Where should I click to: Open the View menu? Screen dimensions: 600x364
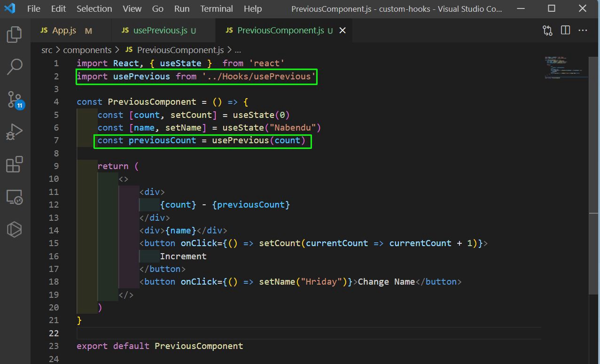(132, 8)
